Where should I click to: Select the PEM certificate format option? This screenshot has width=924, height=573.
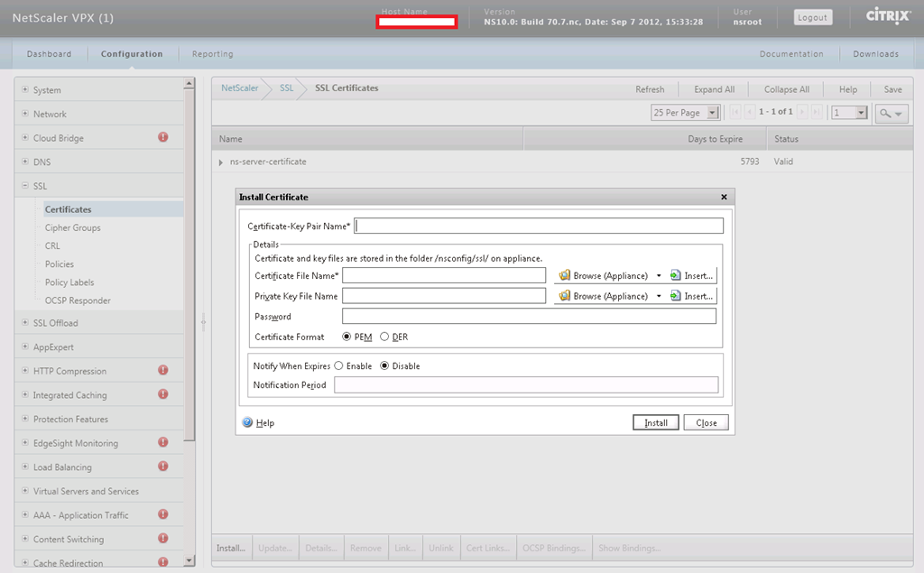pos(346,337)
